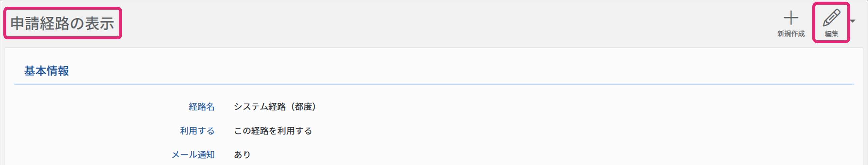Click the 経路名 field label
The height and width of the screenshot is (165, 868).
[201, 107]
